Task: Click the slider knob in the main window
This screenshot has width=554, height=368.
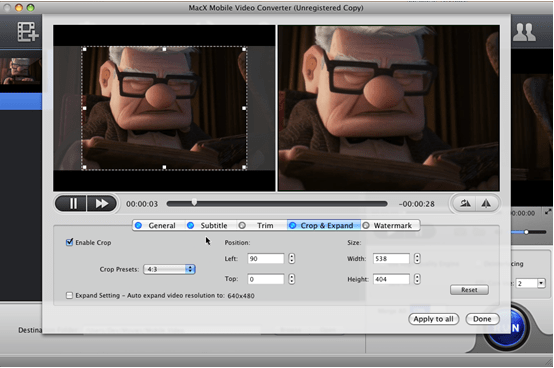Action: point(526,232)
